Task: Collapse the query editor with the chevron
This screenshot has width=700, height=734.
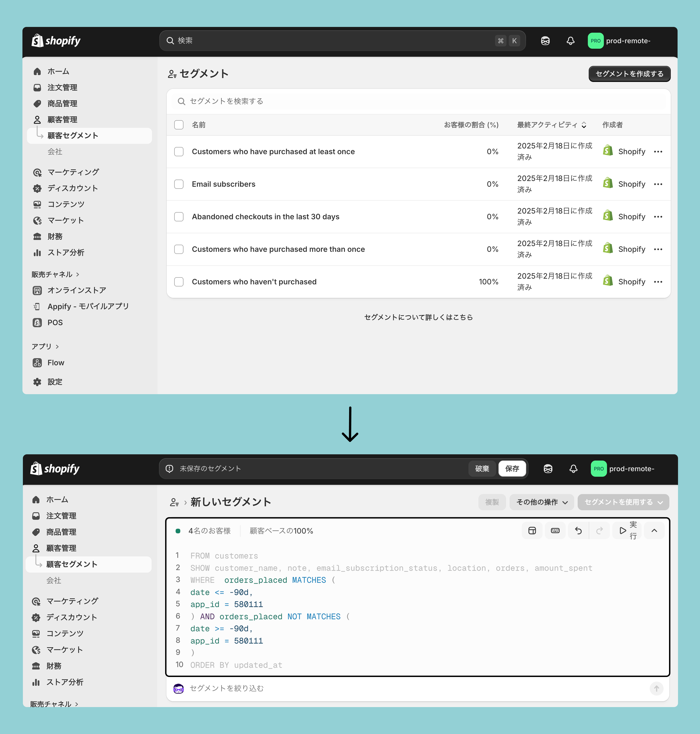Action: click(654, 531)
